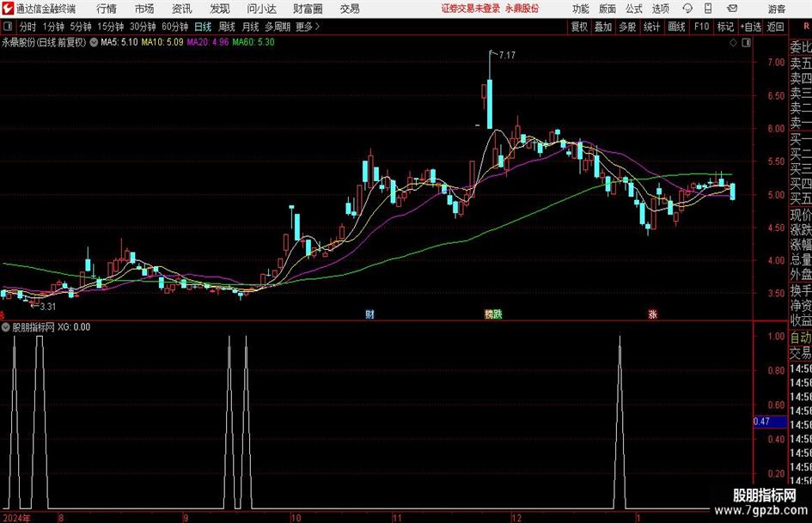
Task: Open the 行情 menu
Action: (x=107, y=9)
